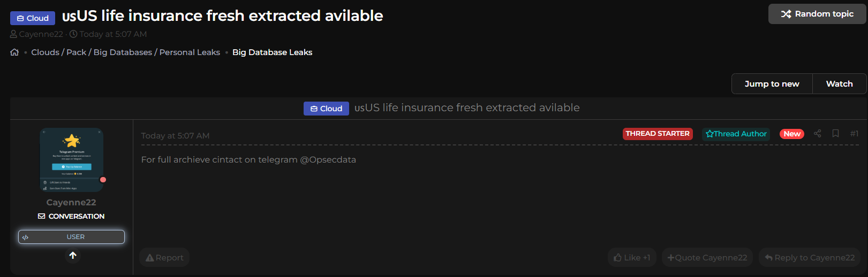Image resolution: width=868 pixels, height=277 pixels.
Task: Open Big Database Leaks breadcrumb
Action: coord(272,52)
